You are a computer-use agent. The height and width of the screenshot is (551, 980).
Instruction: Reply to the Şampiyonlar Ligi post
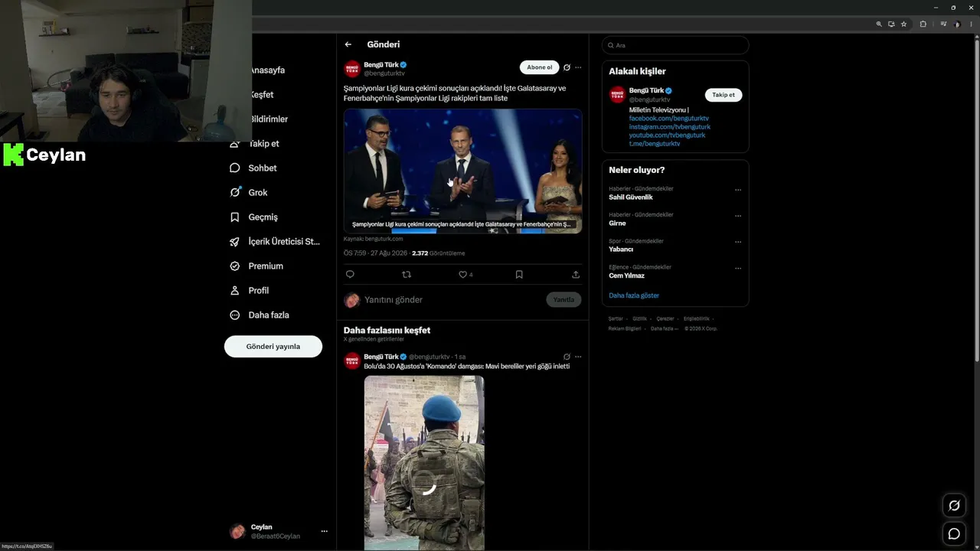(x=350, y=274)
